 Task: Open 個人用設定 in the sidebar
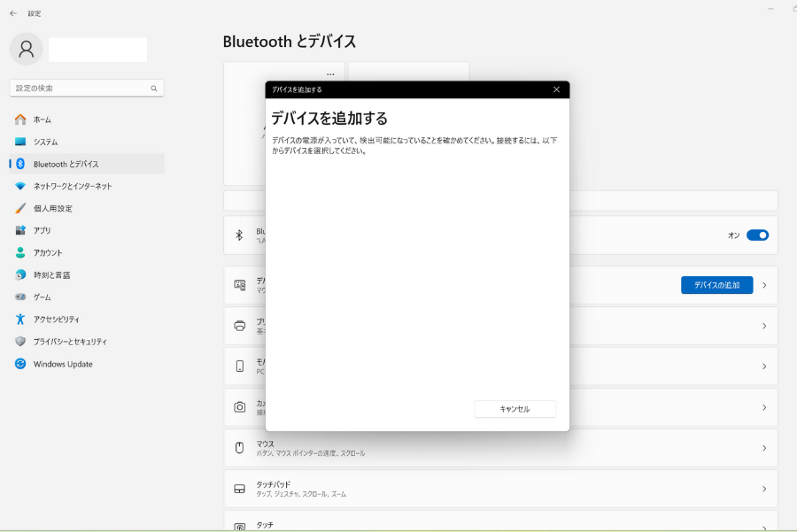coord(87,208)
